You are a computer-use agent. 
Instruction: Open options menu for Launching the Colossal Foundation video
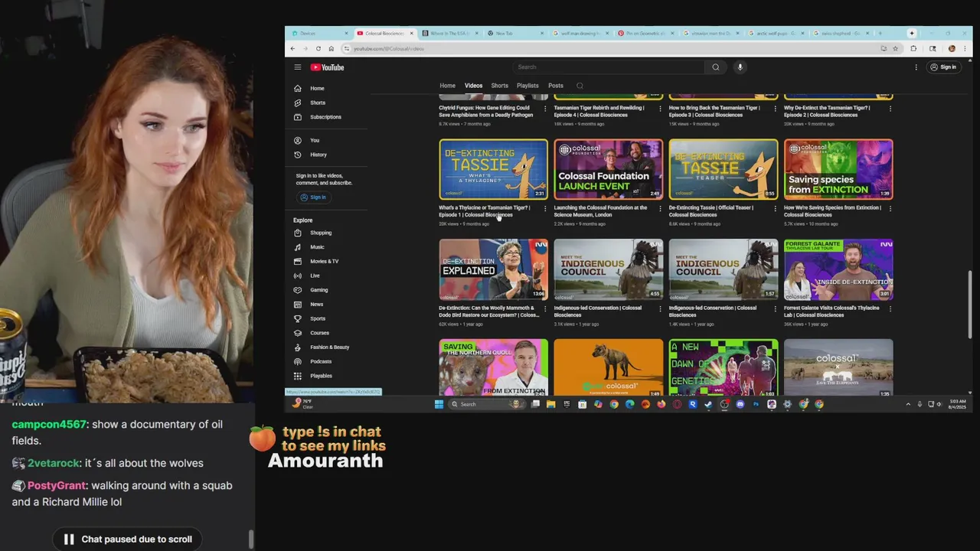[x=660, y=208]
